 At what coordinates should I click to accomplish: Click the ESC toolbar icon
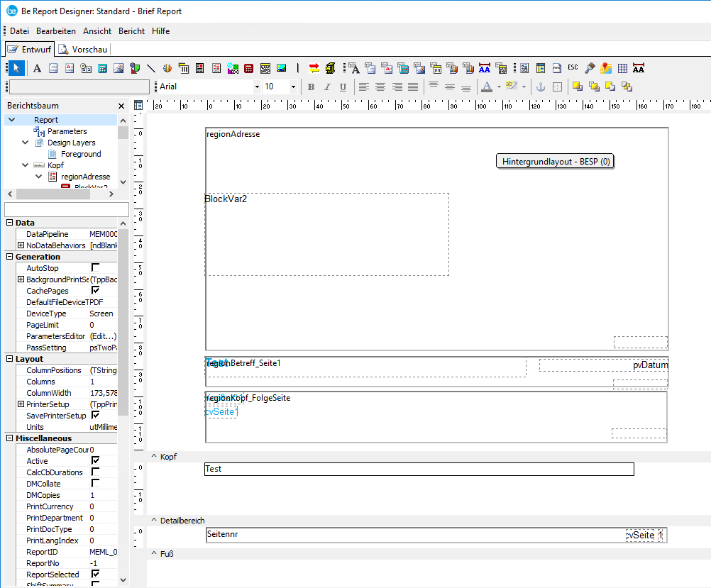(x=572, y=68)
